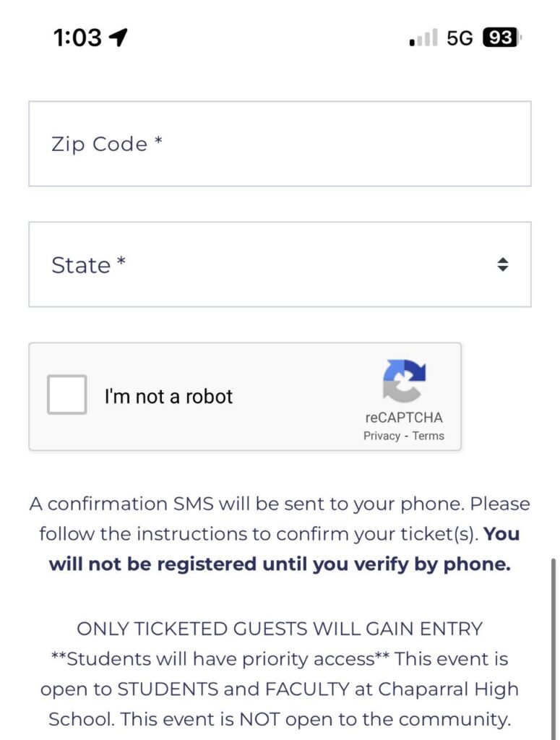Open the State dropdown

[x=280, y=264]
